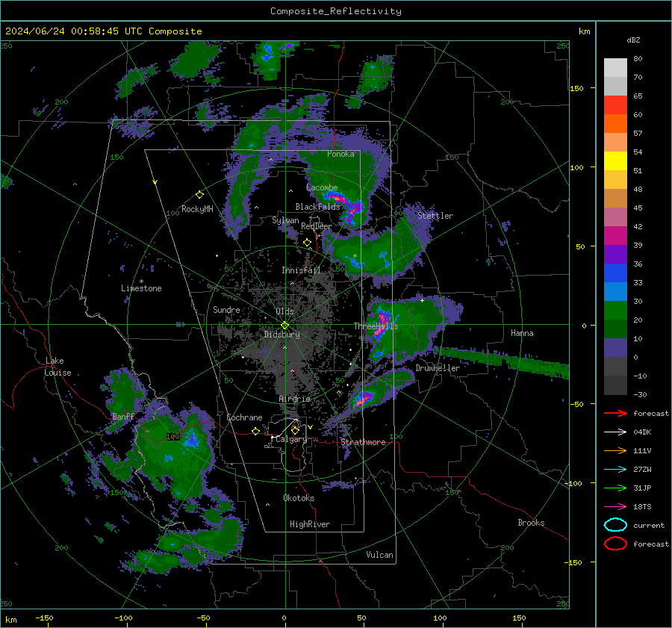Click the white 04DK arrow icon

coord(615,432)
